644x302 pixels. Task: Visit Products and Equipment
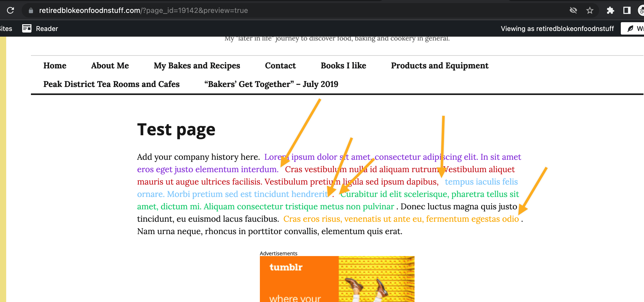[440, 66]
